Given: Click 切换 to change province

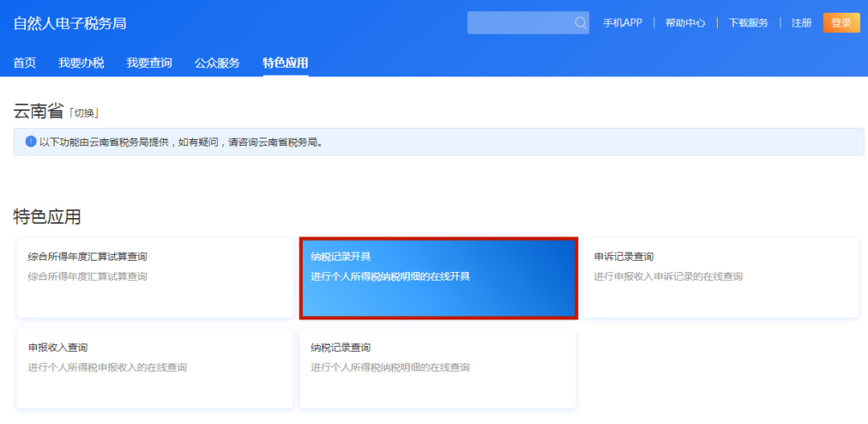Looking at the screenshot, I should pyautogui.click(x=84, y=113).
